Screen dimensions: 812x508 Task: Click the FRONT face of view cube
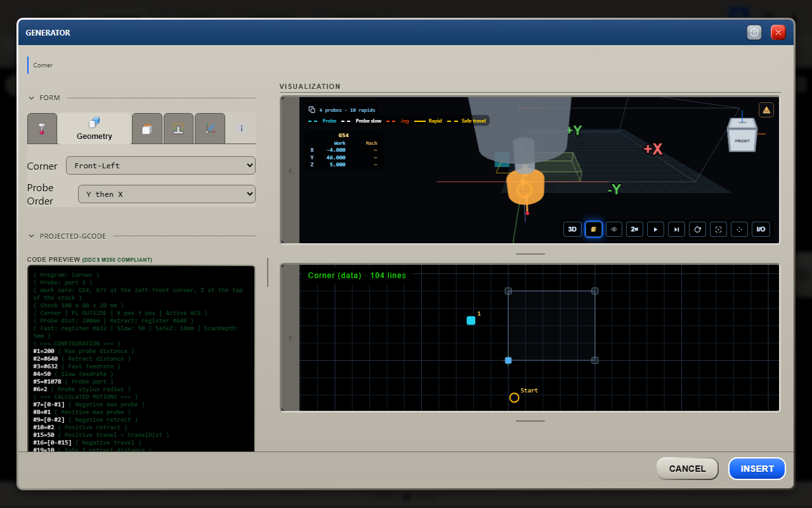point(742,140)
